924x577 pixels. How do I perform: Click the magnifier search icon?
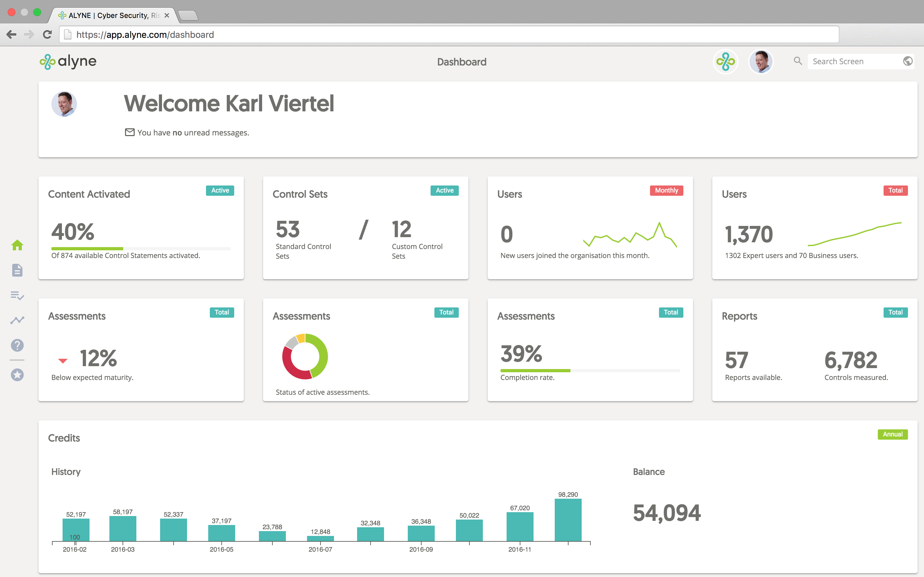pos(798,61)
